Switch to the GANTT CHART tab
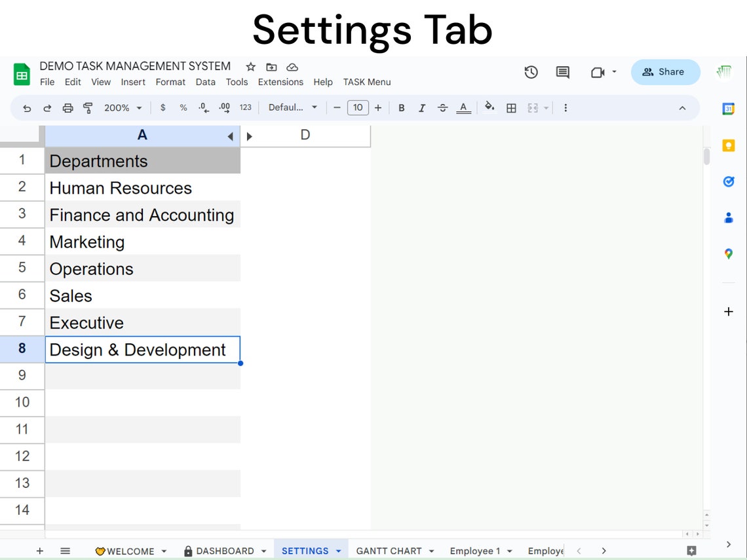Image resolution: width=747 pixels, height=560 pixels. [389, 551]
